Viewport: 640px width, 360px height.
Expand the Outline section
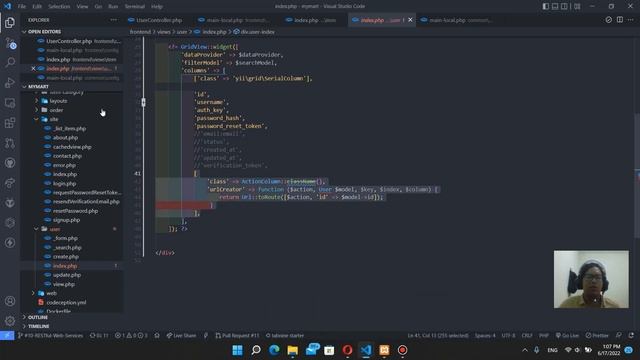point(38,317)
